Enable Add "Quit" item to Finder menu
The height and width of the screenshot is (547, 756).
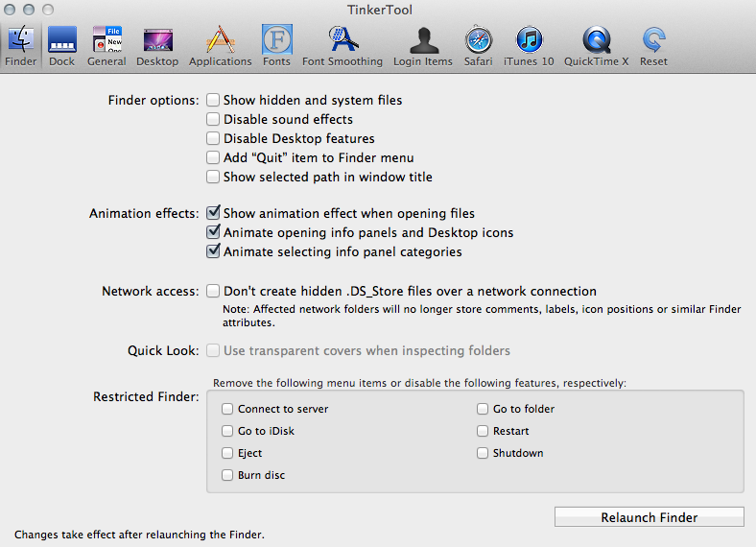point(213,157)
